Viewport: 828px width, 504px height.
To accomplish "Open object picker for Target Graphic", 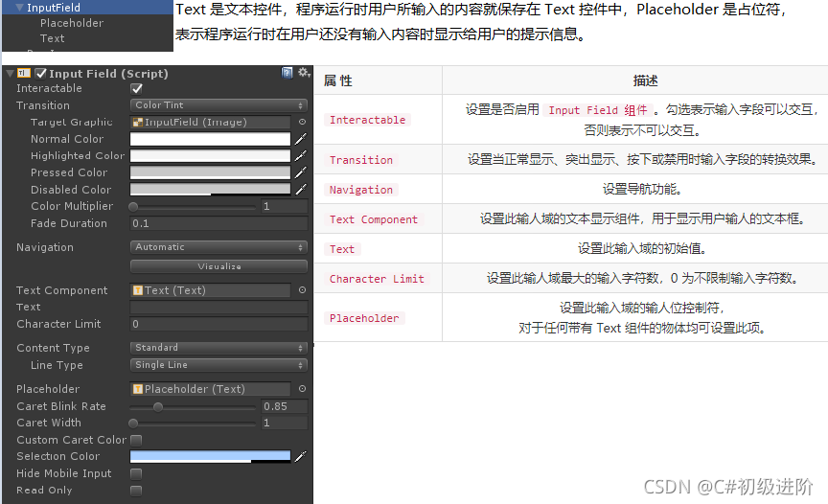I will [302, 123].
